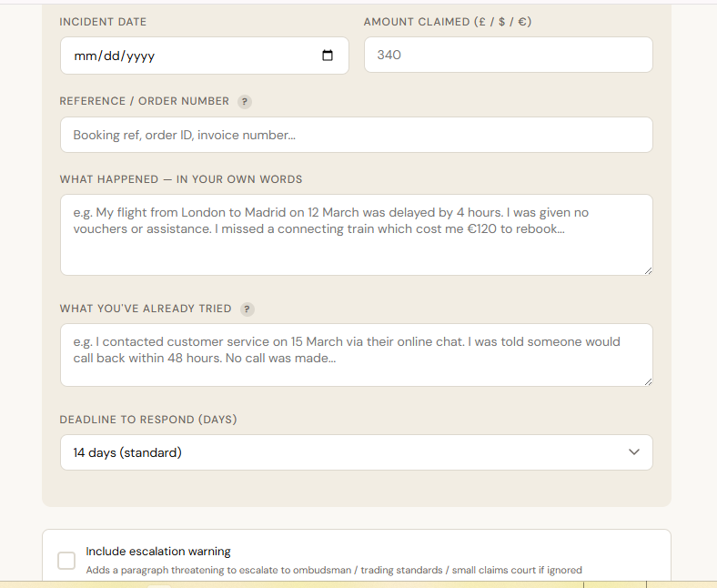717x588 pixels.
Task: Enable the Include escalation warning checkbox
Action: click(x=66, y=561)
